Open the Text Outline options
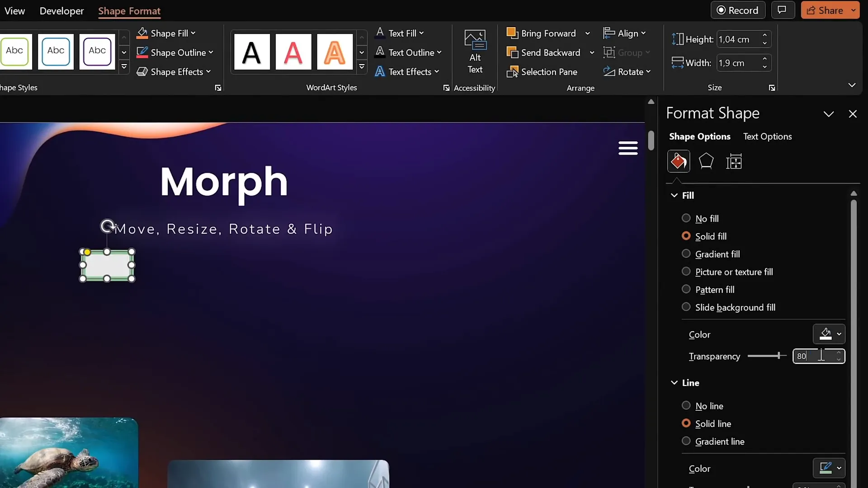 coord(408,52)
